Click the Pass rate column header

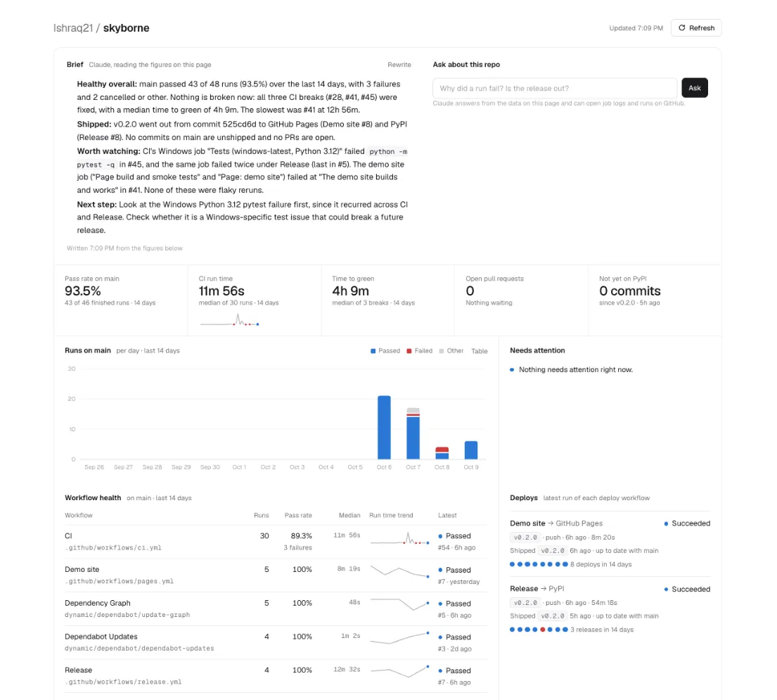298,516
